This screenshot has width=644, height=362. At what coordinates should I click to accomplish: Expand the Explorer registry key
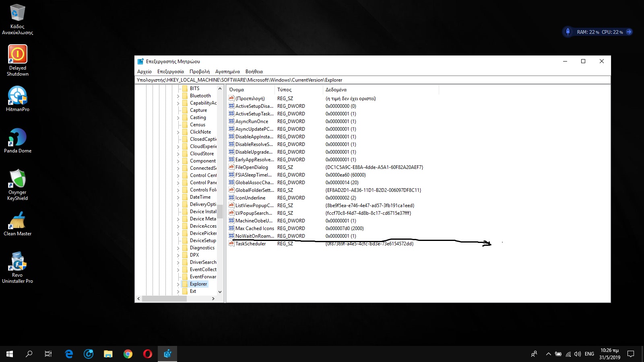click(x=178, y=284)
